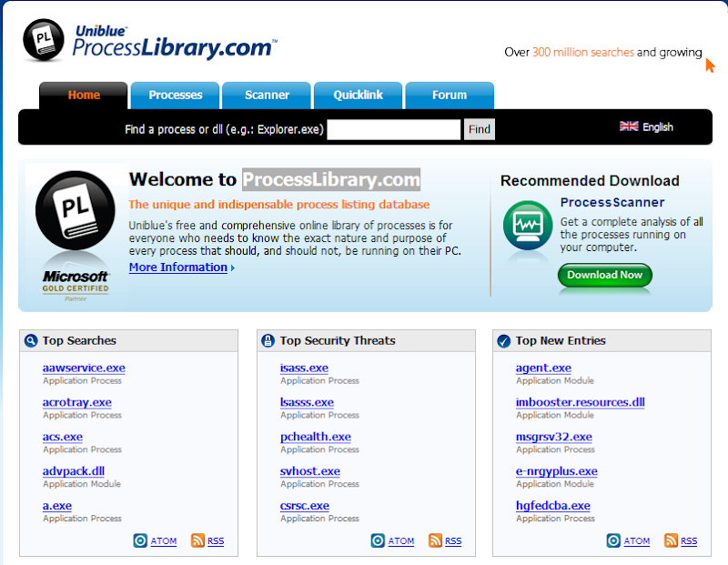
Task: Click the UK flag icon beside English
Action: pos(629,126)
